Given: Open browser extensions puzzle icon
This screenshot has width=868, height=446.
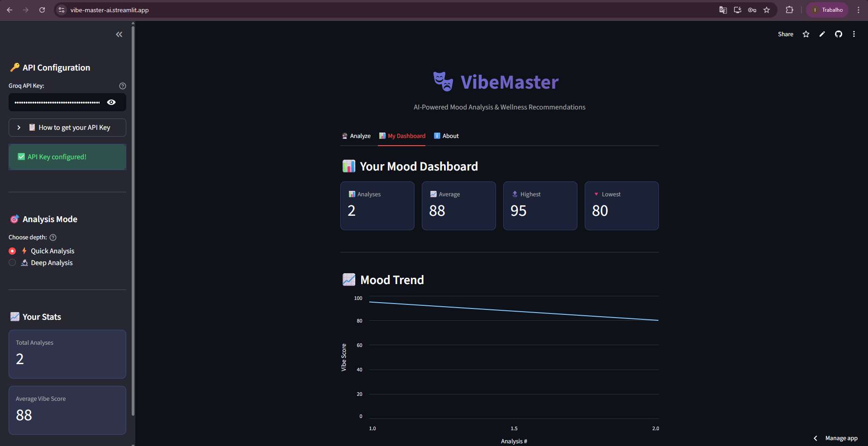Looking at the screenshot, I should (790, 10).
